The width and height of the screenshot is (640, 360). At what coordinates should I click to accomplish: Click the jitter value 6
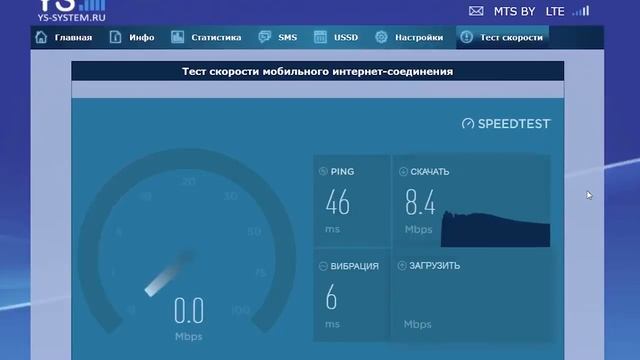(331, 297)
